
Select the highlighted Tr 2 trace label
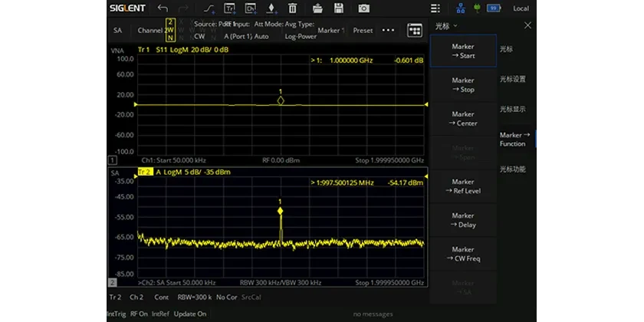pyautogui.click(x=146, y=172)
